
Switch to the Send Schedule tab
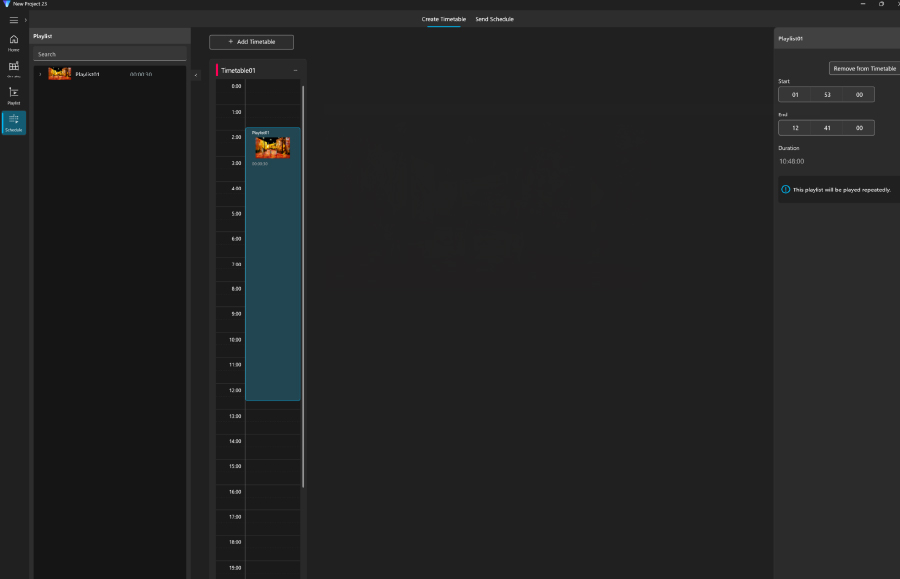[x=494, y=19]
